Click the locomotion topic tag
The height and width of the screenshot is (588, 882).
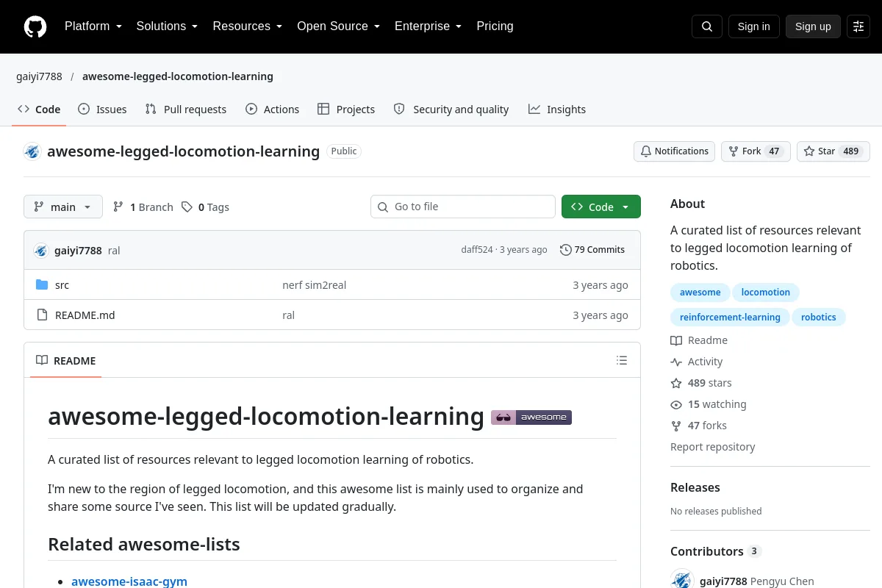point(766,293)
